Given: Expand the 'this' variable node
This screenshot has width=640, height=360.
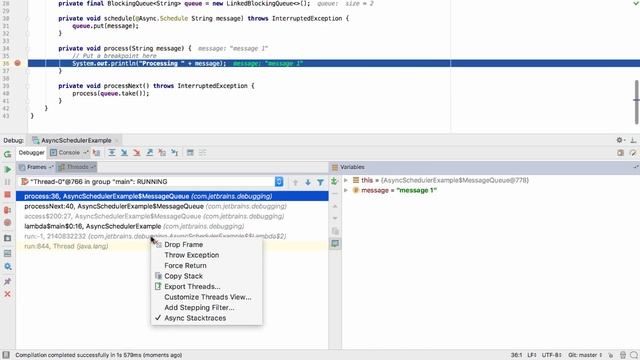Looking at the screenshot, I should [x=346, y=180].
